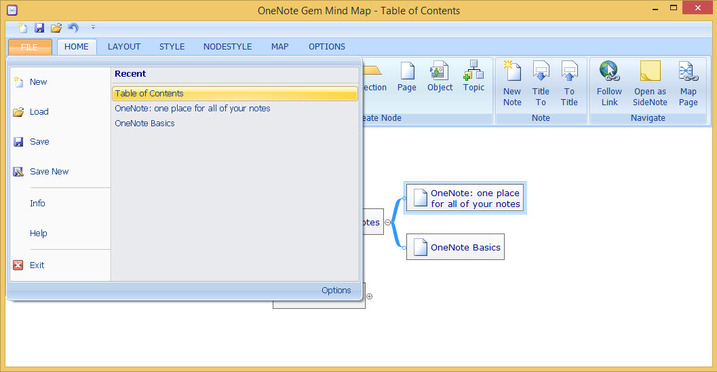Switch to the NODESTYLE tab
The height and width of the screenshot is (372, 717).
228,47
